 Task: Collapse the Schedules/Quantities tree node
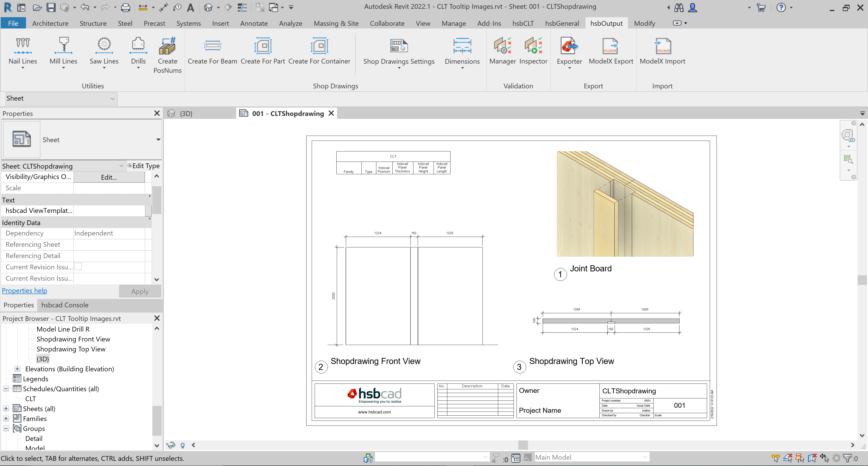6,388
